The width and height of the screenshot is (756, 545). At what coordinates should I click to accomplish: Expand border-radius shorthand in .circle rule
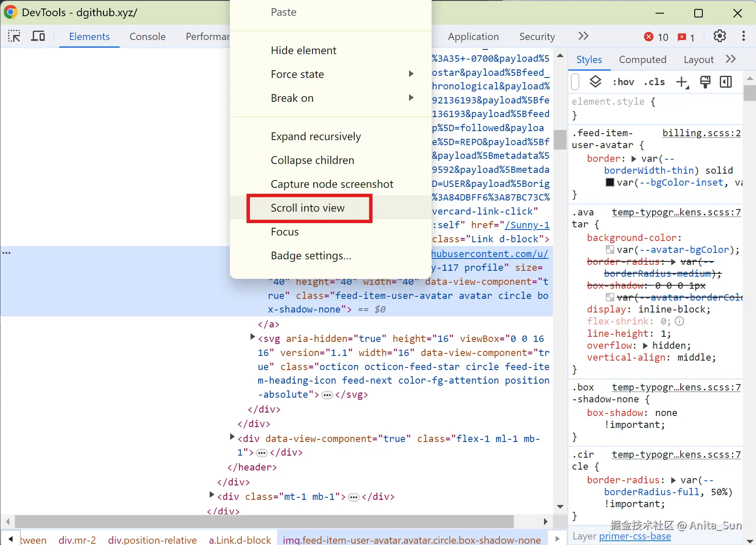tap(673, 480)
